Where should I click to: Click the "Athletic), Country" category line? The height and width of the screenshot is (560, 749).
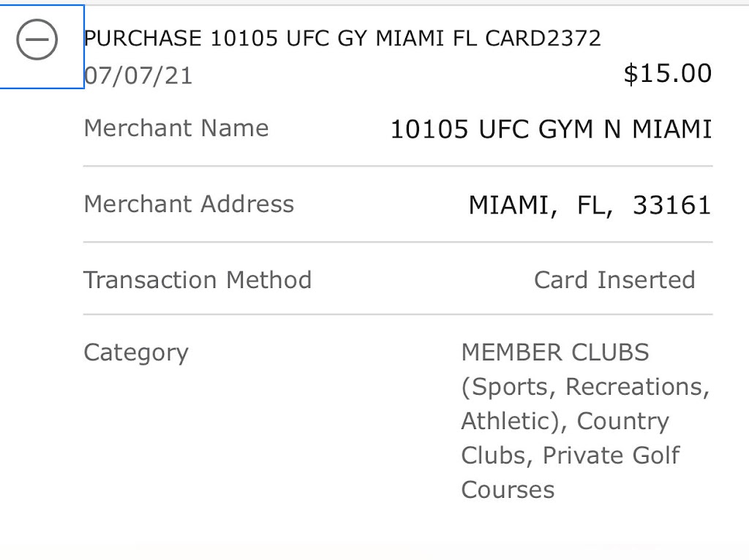point(565,421)
